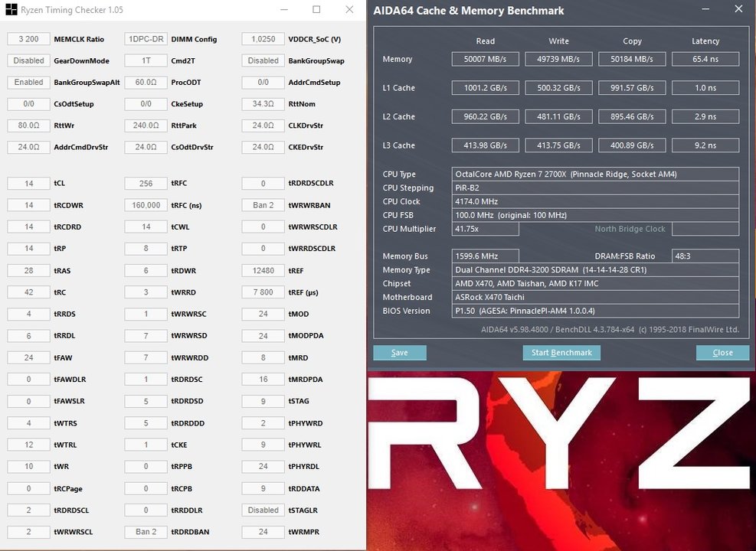The height and width of the screenshot is (551, 756).
Task: Select the L3 Cache Latency 9.2 ns value
Action: (705, 145)
